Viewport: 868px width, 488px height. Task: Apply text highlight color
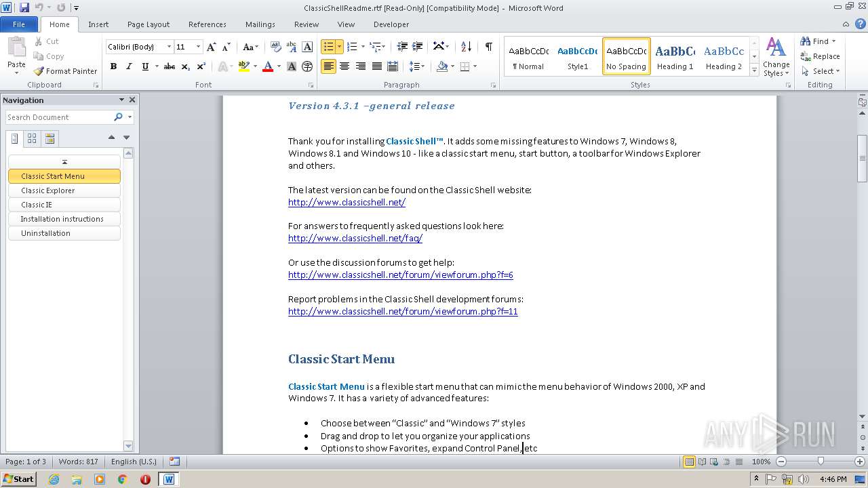tap(244, 66)
